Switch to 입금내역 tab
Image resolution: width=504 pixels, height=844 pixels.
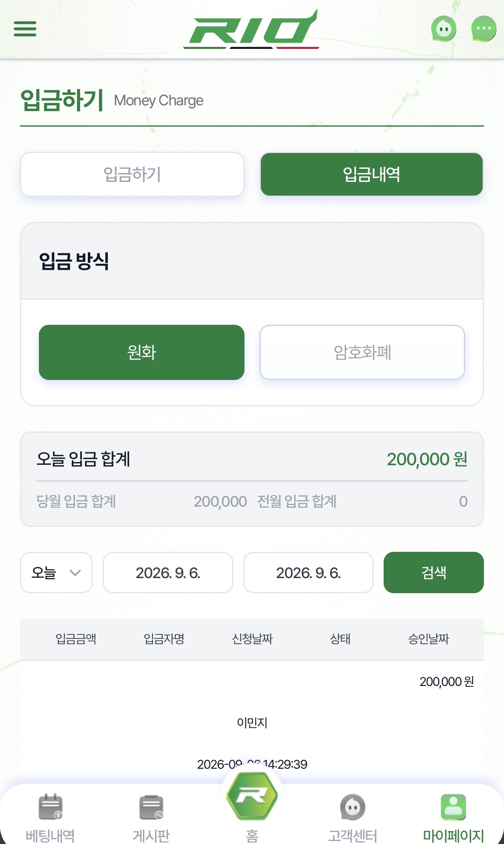pyautogui.click(x=372, y=174)
